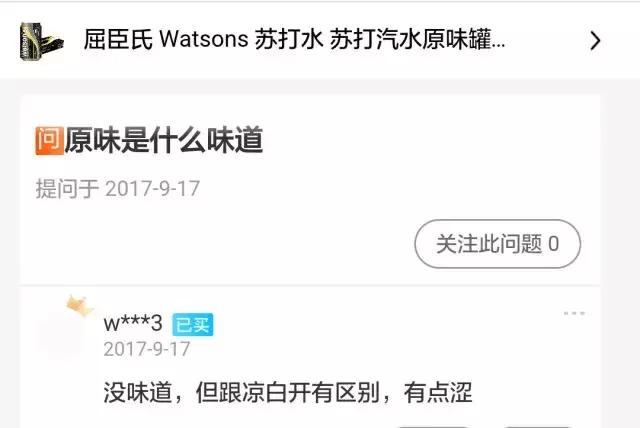Open the Watsons soda can product thumbnail
The width and height of the screenshot is (640, 428).
[x=41, y=41]
